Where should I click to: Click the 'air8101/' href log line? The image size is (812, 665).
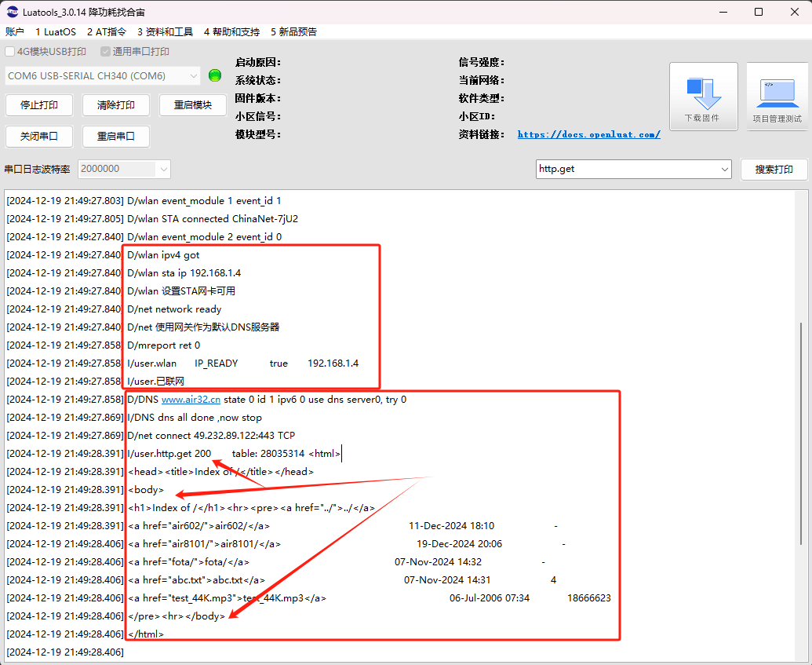[204, 544]
